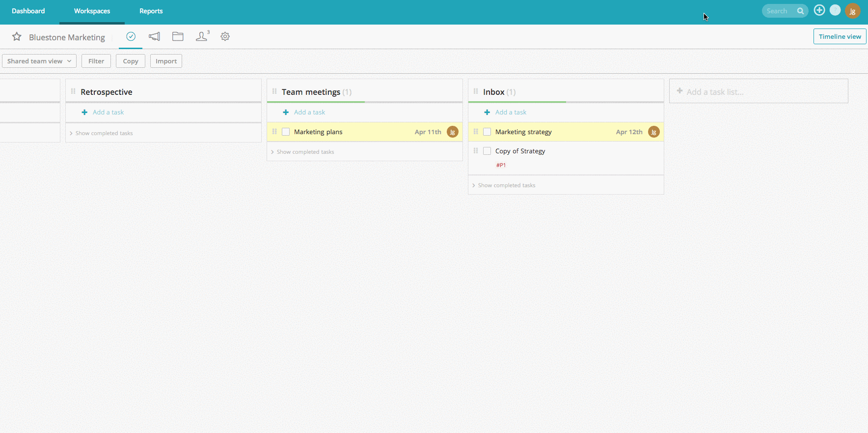
Task: Grab the Marketing strategy task drag handle
Action: click(x=476, y=132)
